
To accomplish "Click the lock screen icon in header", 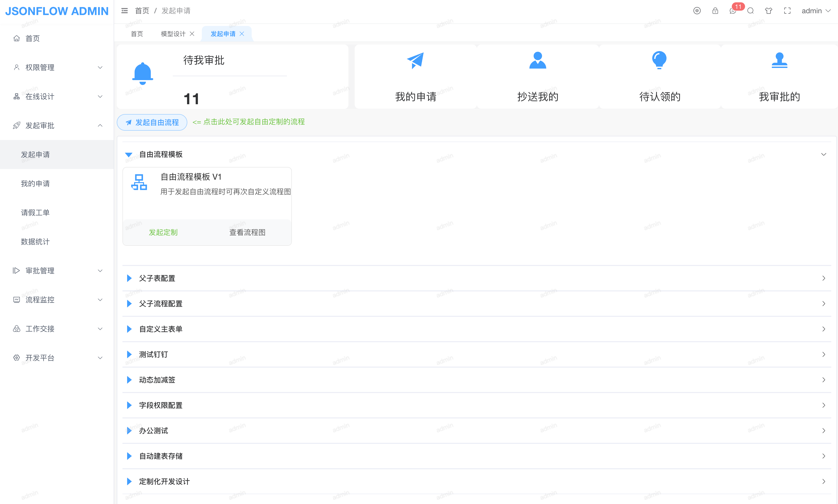I will point(715,11).
